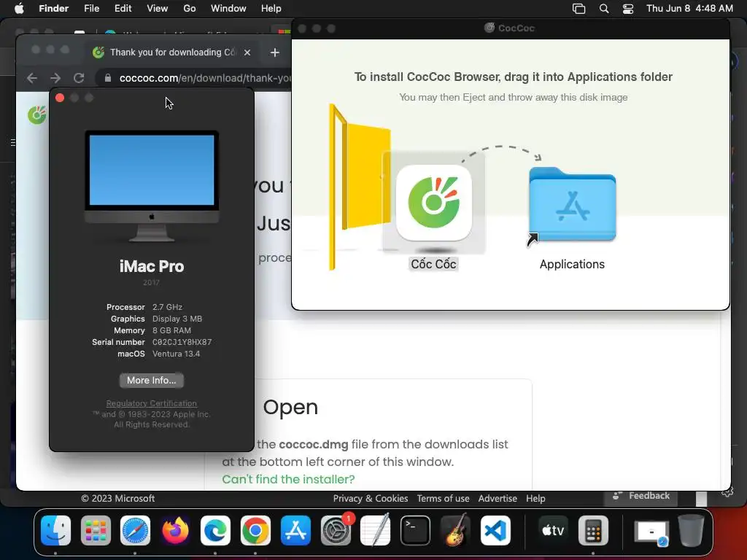The image size is (747, 560).
Task: Click the 8 GB RAM memory value
Action: 171,330
